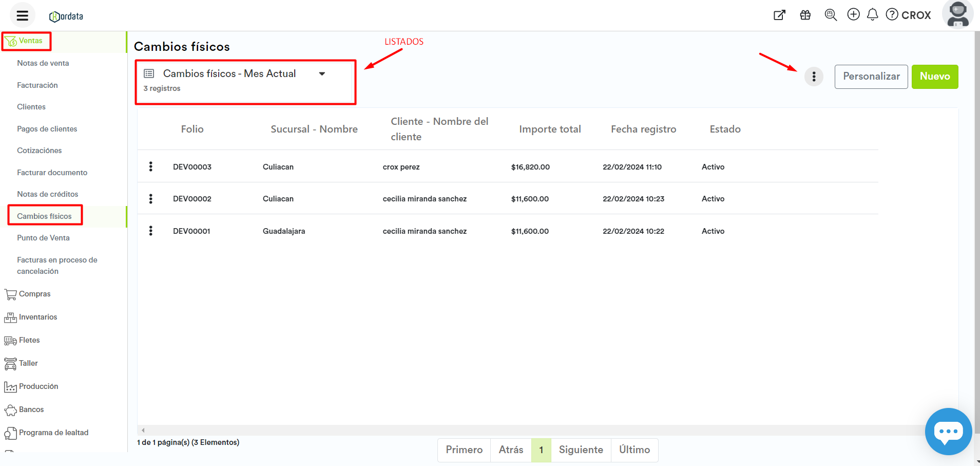Open notifications bell
980x466 pixels.
point(872,14)
